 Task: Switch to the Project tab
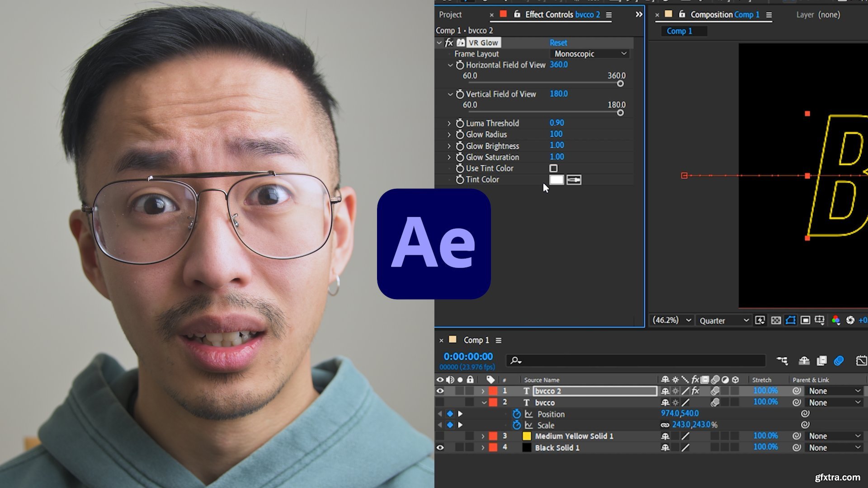pyautogui.click(x=451, y=14)
